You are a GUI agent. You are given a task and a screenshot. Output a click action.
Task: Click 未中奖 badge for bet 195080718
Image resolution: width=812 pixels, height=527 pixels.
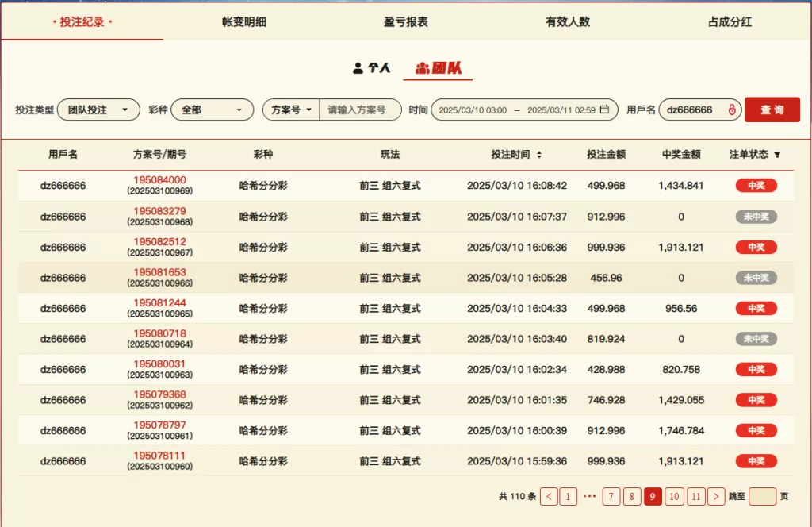[x=756, y=339]
